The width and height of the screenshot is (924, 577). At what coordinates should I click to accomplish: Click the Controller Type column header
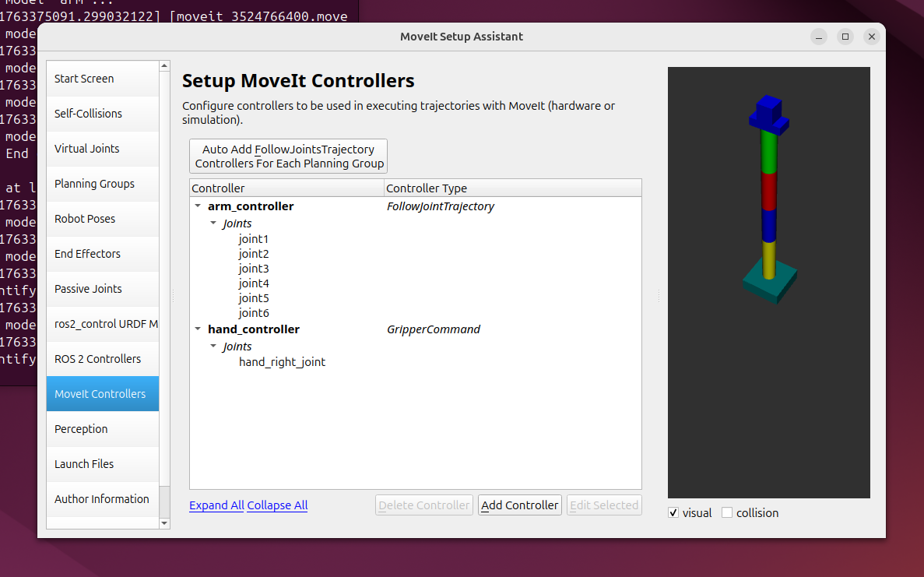(512, 188)
